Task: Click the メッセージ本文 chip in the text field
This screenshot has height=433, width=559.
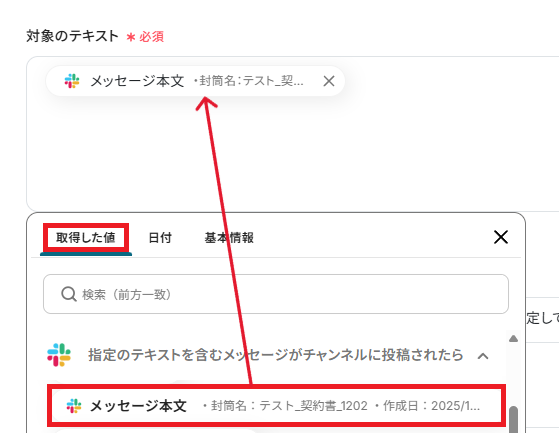Action: pos(195,81)
